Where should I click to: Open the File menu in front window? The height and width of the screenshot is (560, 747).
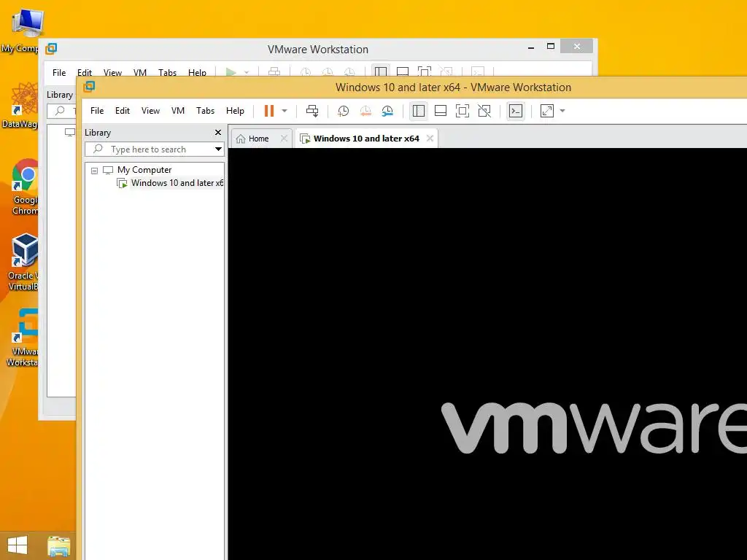pos(97,111)
